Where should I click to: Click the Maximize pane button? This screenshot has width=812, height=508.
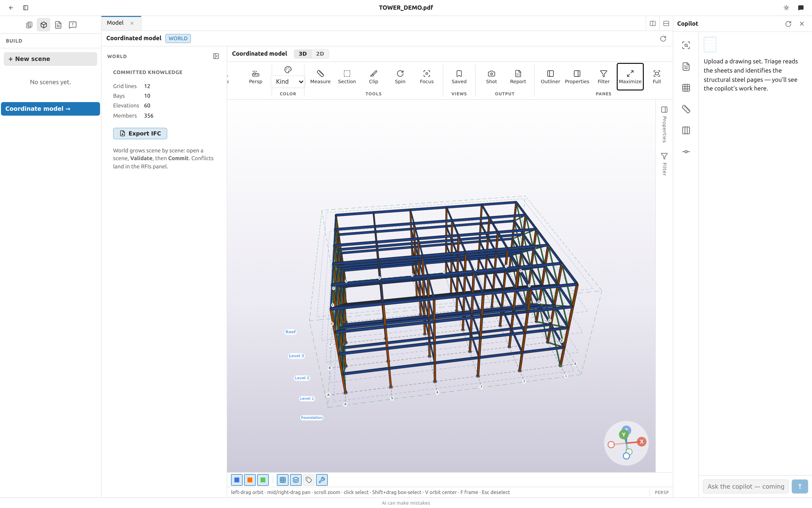630,77
